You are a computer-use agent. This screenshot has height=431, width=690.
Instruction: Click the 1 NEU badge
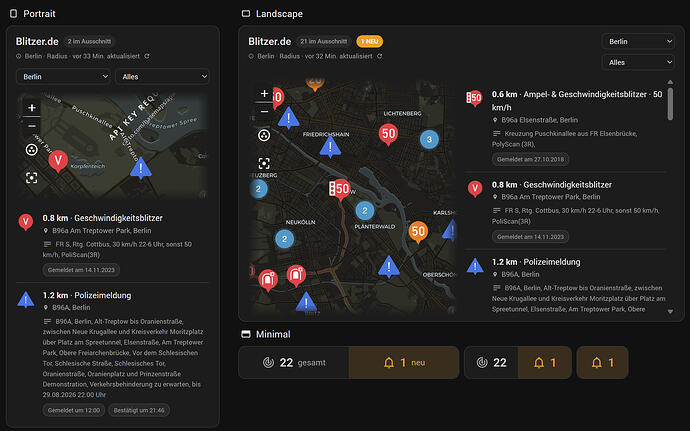point(370,41)
